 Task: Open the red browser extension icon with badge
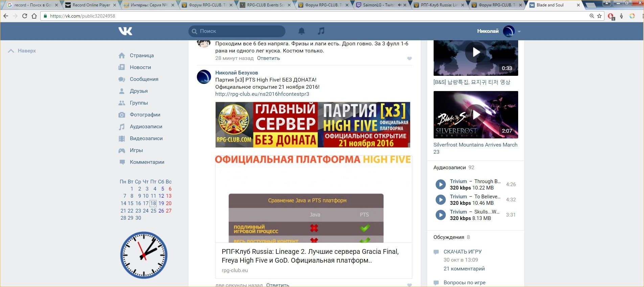(611, 16)
